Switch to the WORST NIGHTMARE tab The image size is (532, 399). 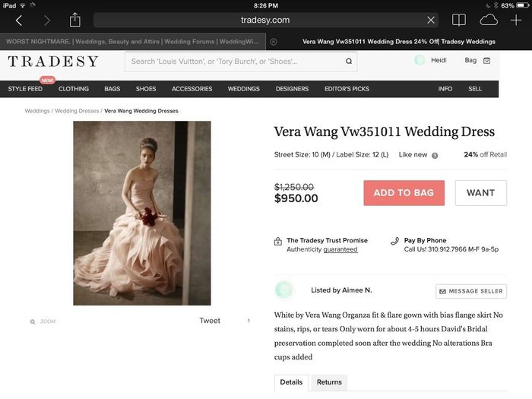coord(133,42)
